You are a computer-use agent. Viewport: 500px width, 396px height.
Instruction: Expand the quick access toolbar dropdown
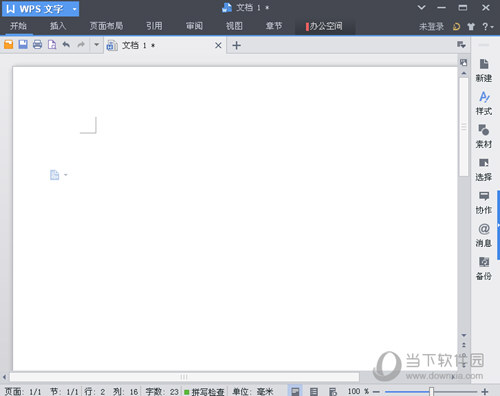[x=96, y=44]
